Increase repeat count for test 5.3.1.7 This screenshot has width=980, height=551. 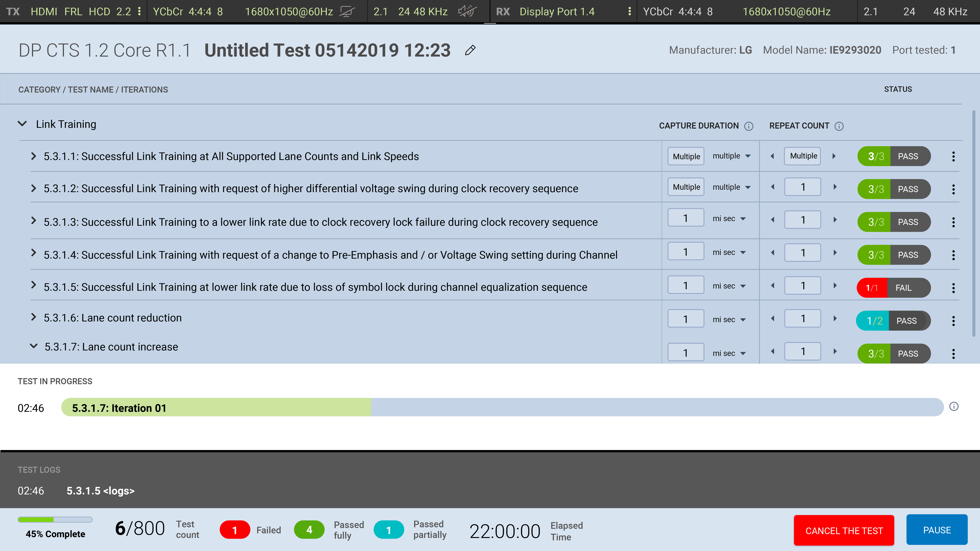pyautogui.click(x=835, y=351)
